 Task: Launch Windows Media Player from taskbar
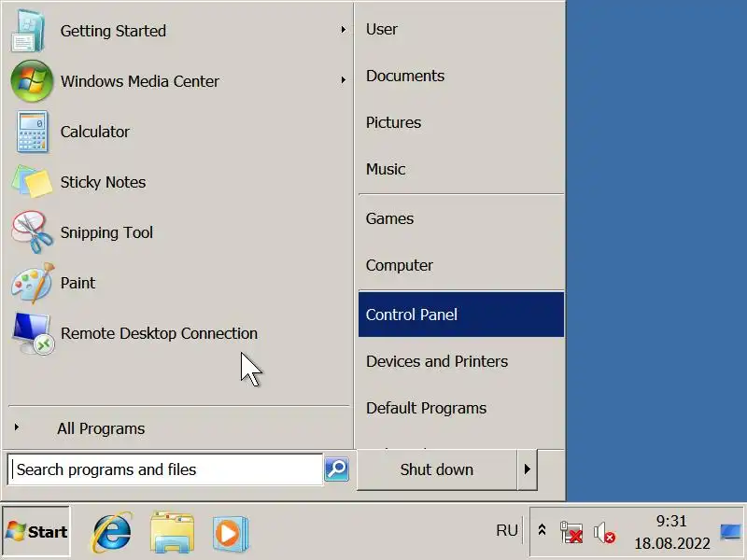tap(231, 533)
